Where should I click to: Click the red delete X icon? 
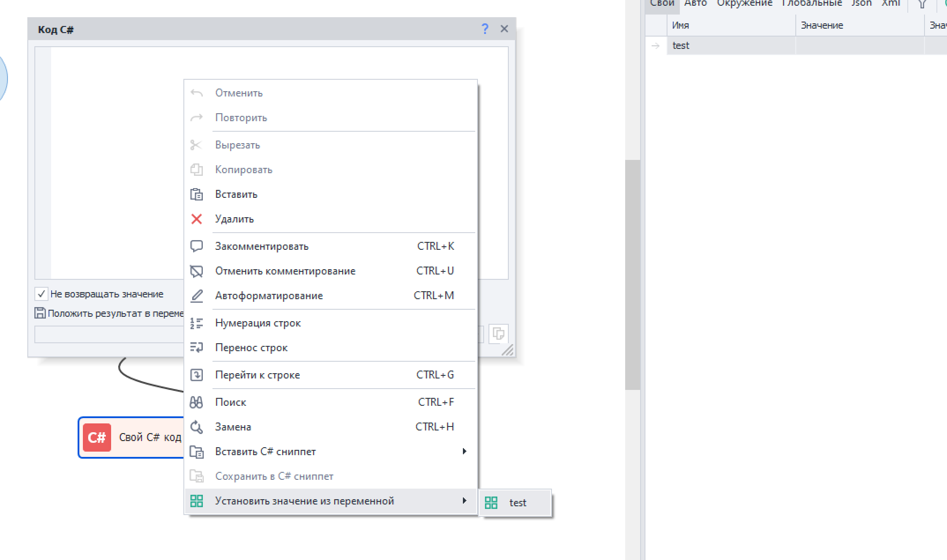tap(197, 219)
